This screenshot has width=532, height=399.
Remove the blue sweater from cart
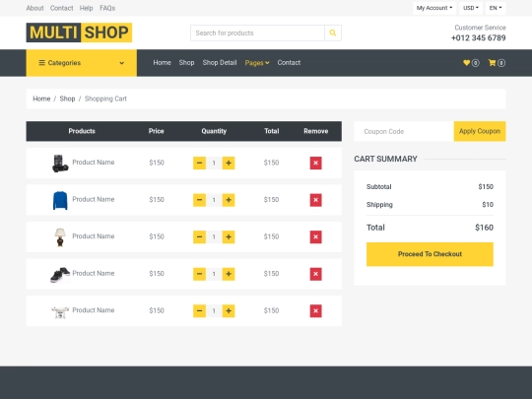tap(316, 200)
